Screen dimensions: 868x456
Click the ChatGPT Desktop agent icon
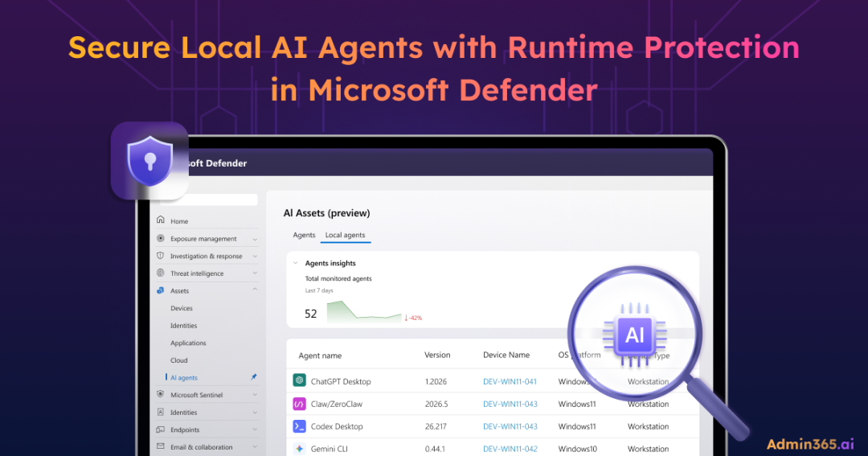pos(300,380)
